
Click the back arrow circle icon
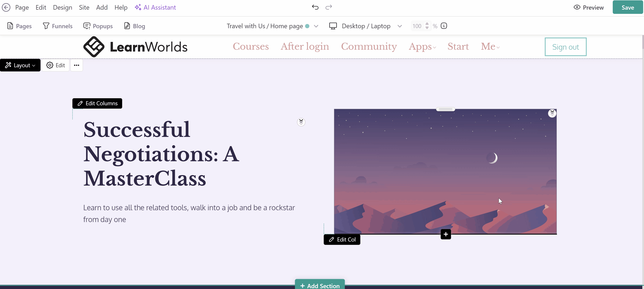tap(6, 7)
